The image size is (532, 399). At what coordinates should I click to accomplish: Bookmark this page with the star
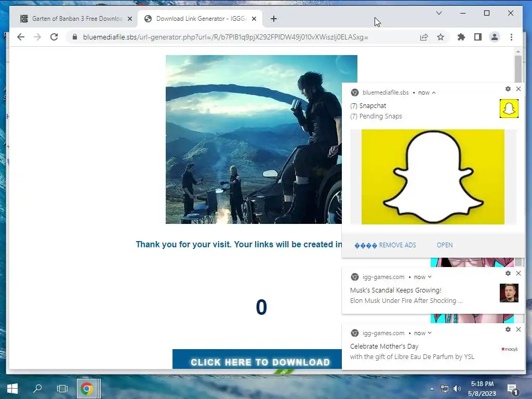[441, 37]
